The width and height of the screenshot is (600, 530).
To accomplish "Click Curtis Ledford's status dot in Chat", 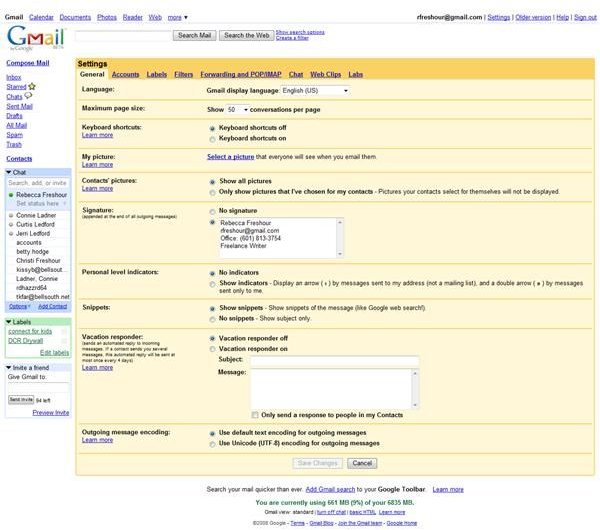I will pos(11,224).
